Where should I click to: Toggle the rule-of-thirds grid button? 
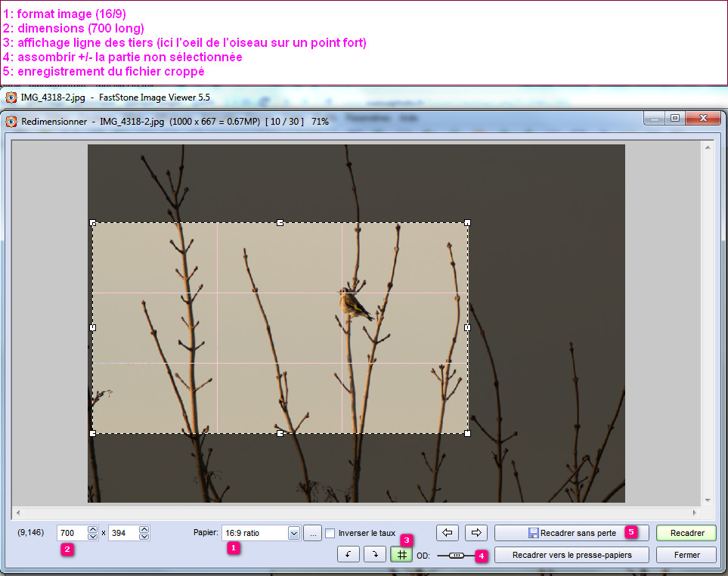pos(401,555)
